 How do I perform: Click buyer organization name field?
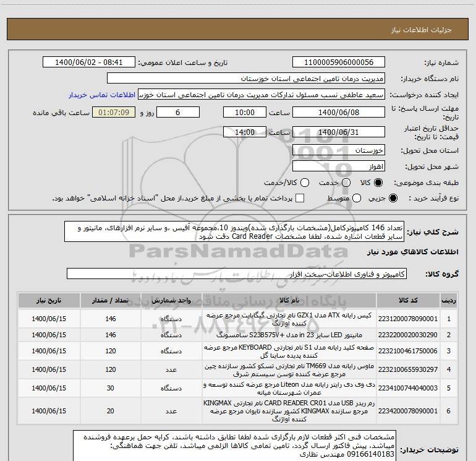point(246,79)
